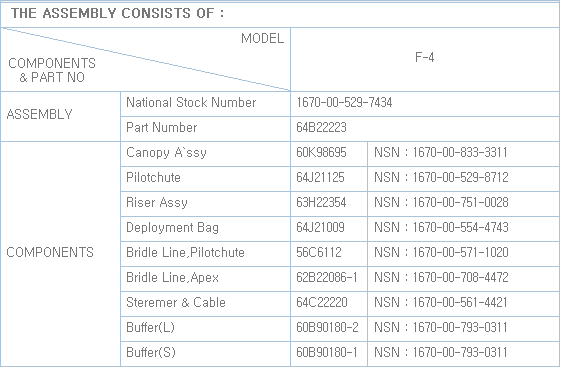Click the COMPONENTS row header cell
Screen dimensions: 561x367
pyautogui.click(x=60, y=254)
